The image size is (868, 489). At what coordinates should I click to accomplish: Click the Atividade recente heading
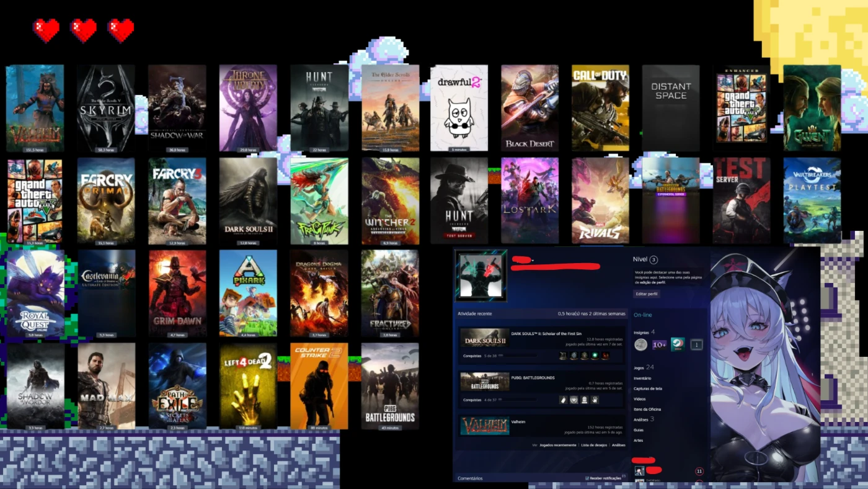[474, 314]
